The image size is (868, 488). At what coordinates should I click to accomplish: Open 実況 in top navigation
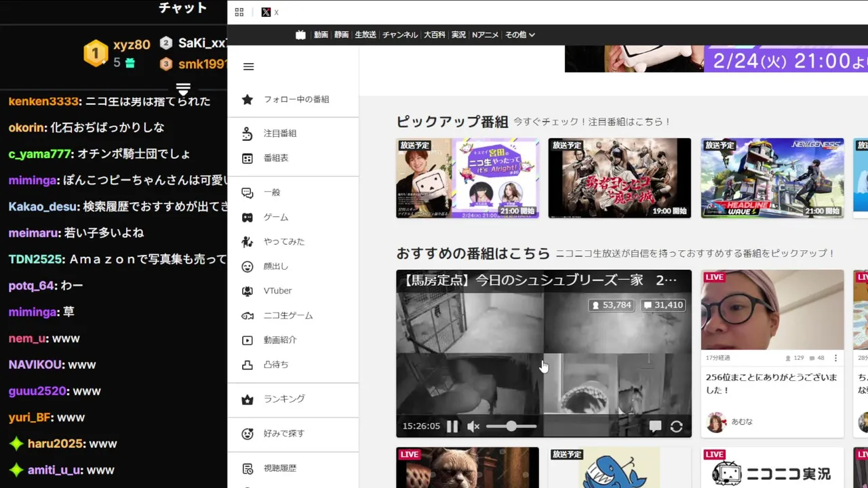point(458,35)
